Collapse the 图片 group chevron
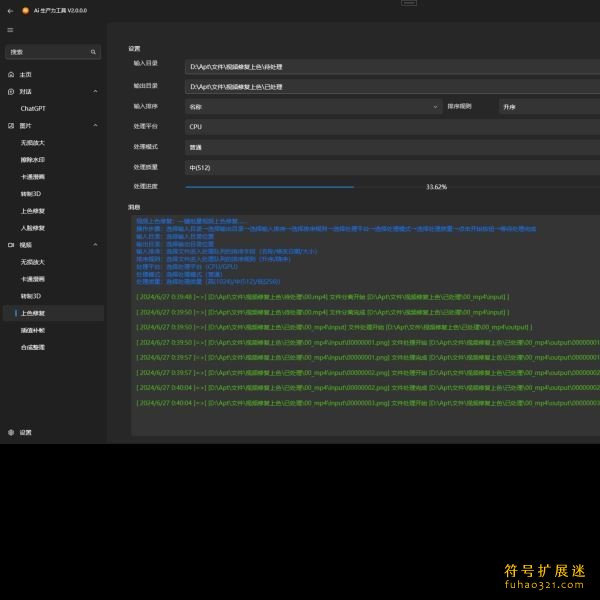 [x=95, y=126]
